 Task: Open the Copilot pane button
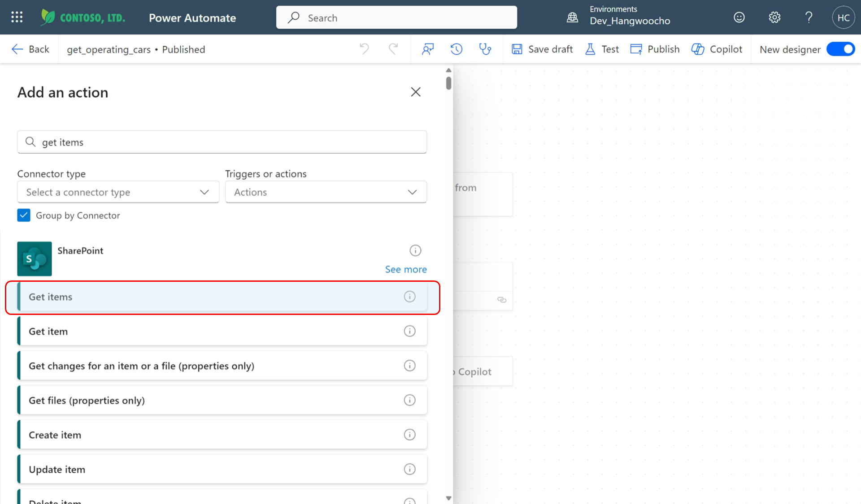717,49
